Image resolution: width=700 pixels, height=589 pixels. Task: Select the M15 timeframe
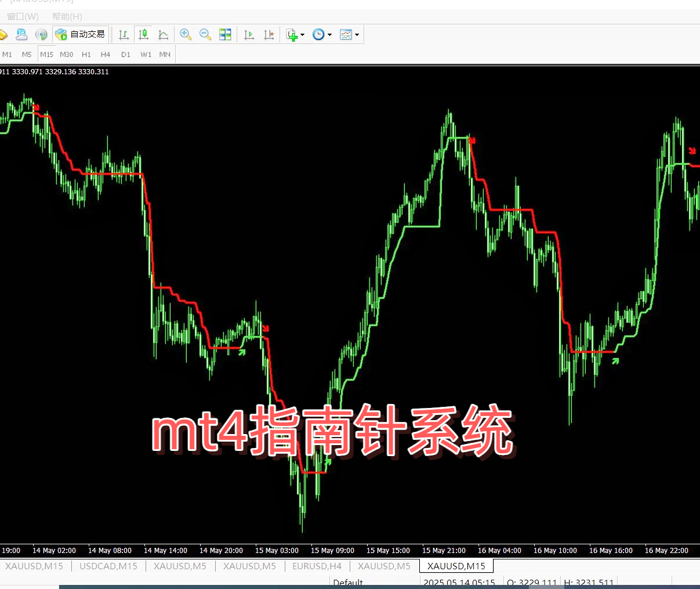point(46,54)
